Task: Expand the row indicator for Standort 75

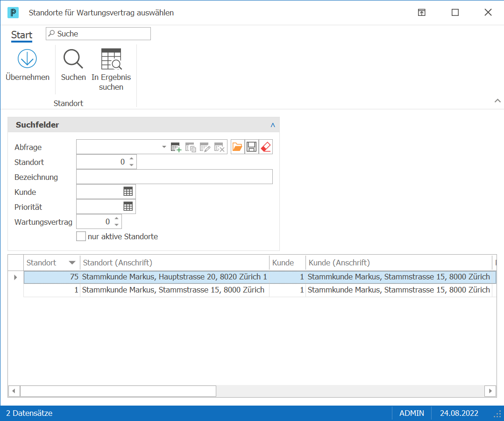Action: [15, 277]
